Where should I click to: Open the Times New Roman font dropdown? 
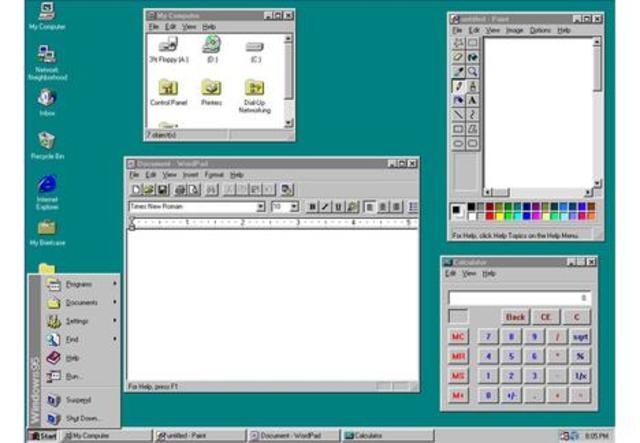click(260, 207)
